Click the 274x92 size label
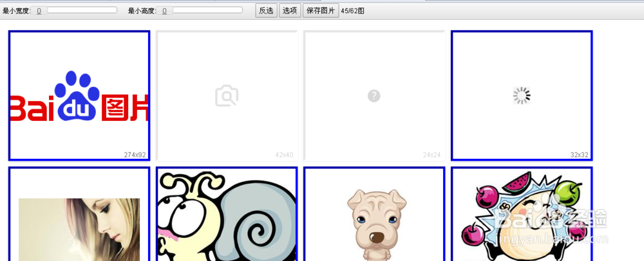The image size is (644, 261). click(x=135, y=155)
